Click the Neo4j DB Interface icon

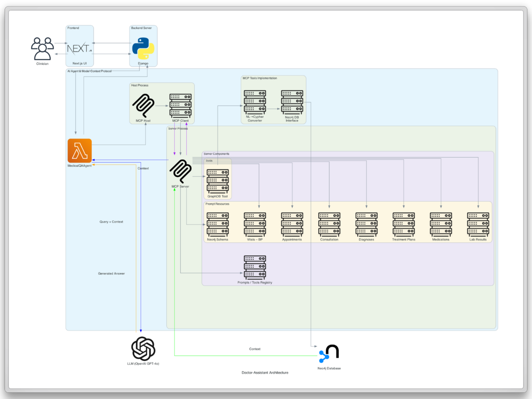coord(292,102)
